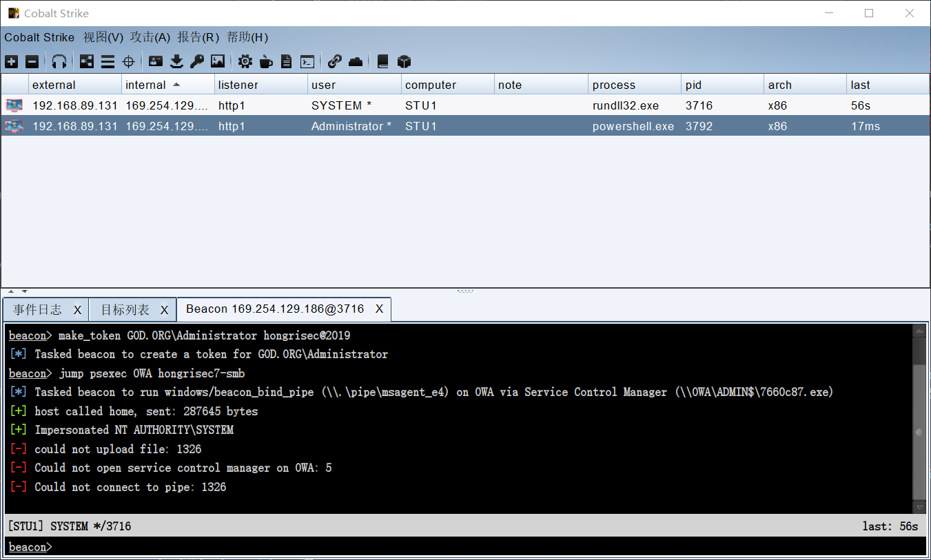Close the Beacon 169.254.129.186@3716 tab

click(379, 309)
